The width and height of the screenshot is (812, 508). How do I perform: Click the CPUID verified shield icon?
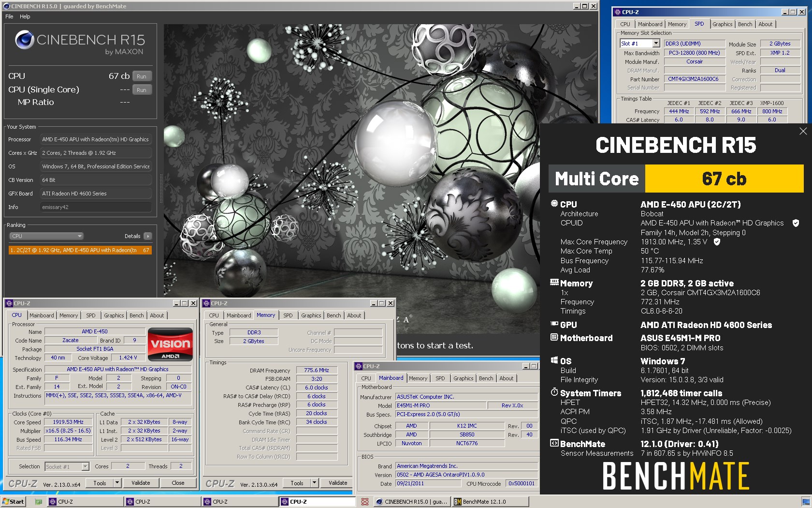click(796, 223)
